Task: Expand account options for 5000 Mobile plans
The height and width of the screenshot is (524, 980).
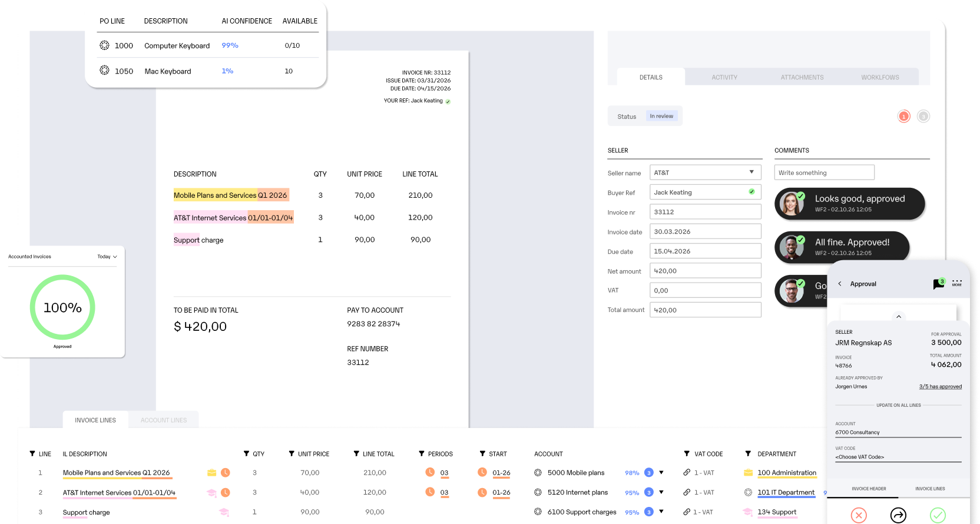Action: point(661,473)
